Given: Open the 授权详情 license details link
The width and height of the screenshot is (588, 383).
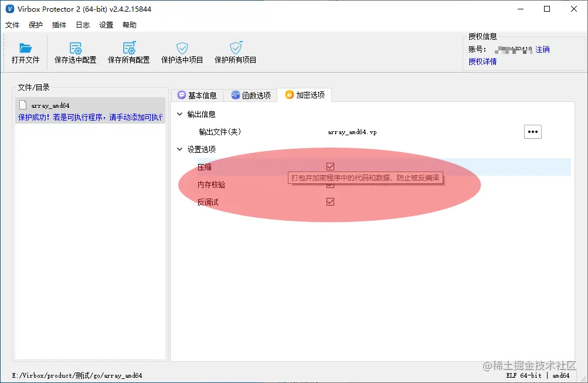Looking at the screenshot, I should (482, 61).
